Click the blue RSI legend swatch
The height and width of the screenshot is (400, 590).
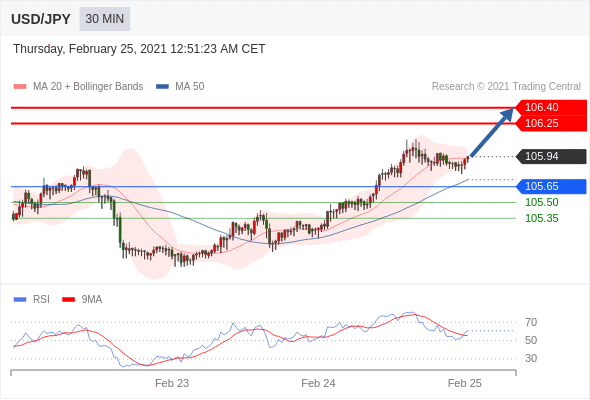tap(20, 300)
